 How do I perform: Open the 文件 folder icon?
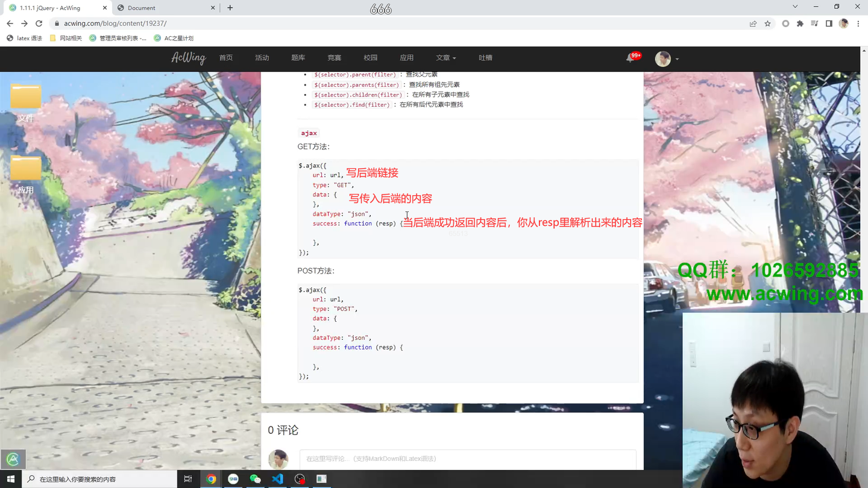pyautogui.click(x=25, y=102)
